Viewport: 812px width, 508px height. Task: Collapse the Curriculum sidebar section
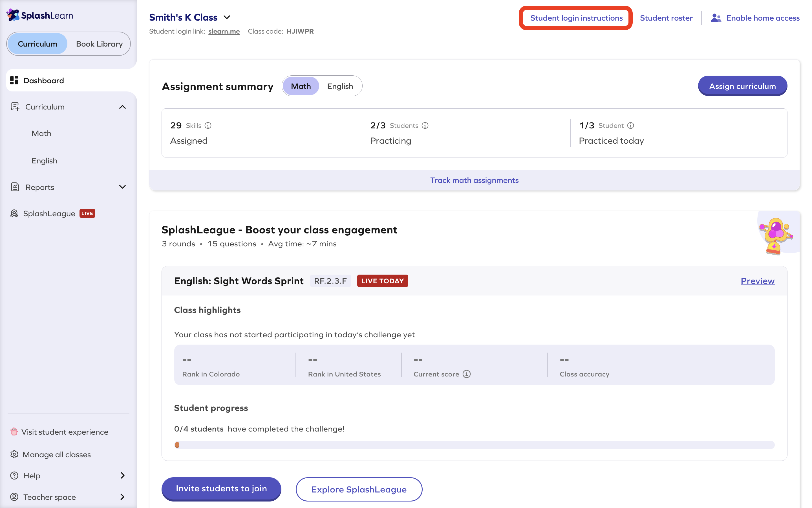coord(122,107)
